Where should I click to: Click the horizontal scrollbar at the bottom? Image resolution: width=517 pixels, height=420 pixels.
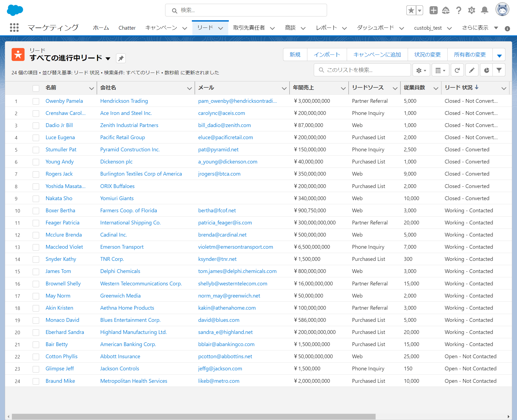coord(193,416)
